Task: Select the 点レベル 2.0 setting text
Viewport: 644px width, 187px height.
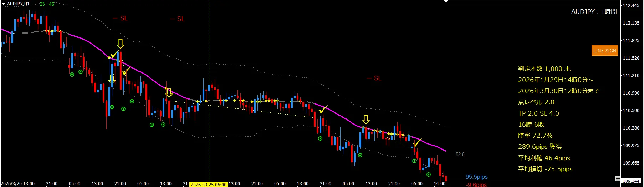Action: (536, 102)
